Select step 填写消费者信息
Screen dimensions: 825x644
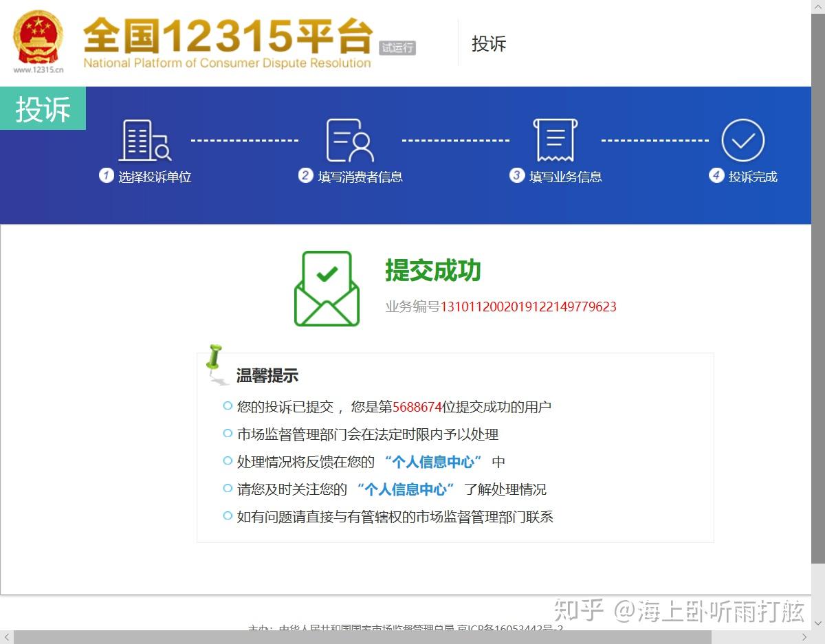pyautogui.click(x=360, y=177)
